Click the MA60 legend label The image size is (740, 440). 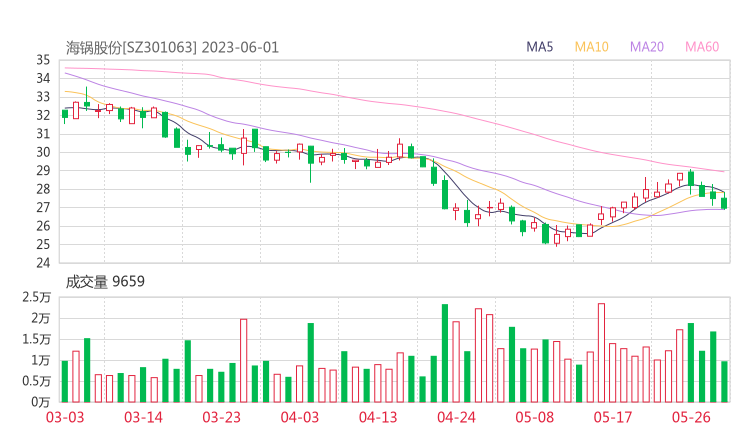[x=702, y=47]
